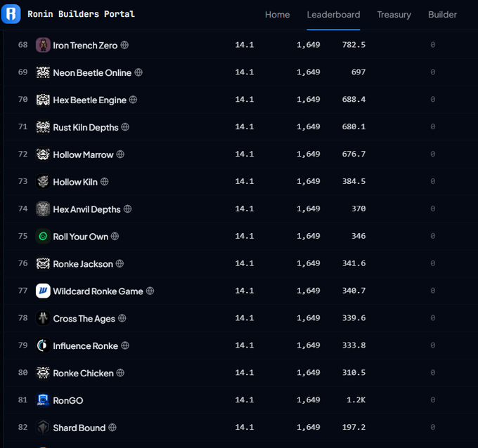Select value 370 in Hex Anvil row
478x448 pixels.
[x=358, y=209]
